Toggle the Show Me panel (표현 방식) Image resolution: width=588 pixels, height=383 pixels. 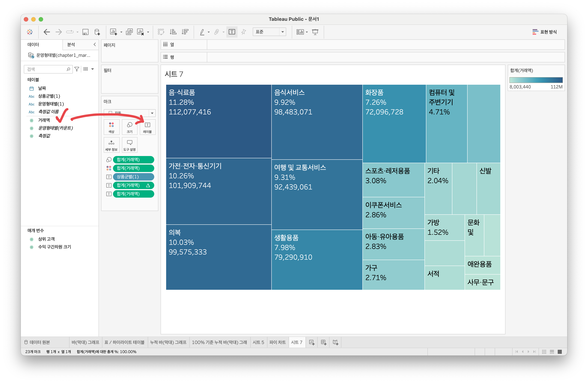(x=545, y=32)
